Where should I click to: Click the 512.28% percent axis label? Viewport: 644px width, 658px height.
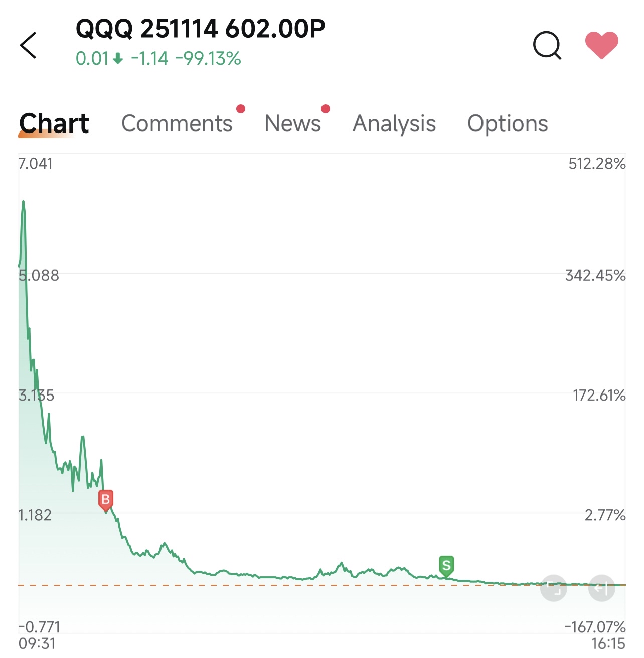coord(596,164)
